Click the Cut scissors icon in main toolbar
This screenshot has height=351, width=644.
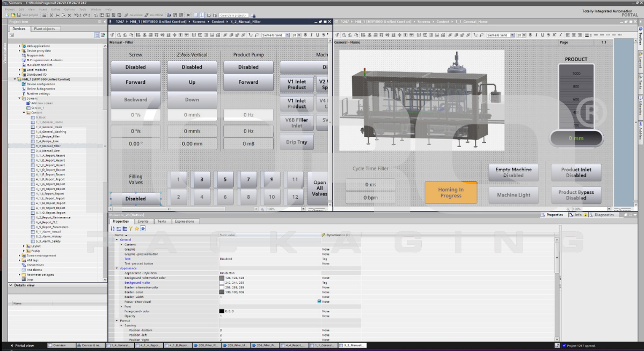click(51, 15)
